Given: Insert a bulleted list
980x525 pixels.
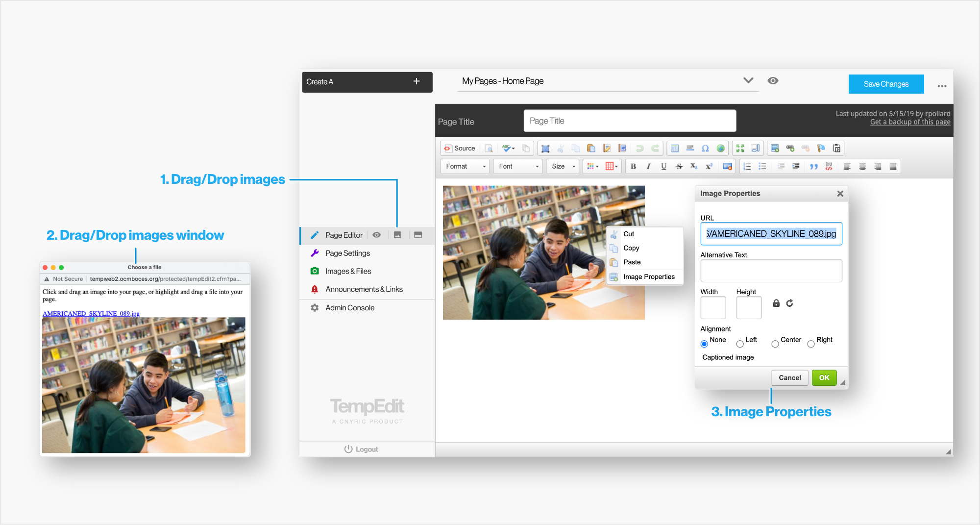Looking at the screenshot, I should 762,166.
